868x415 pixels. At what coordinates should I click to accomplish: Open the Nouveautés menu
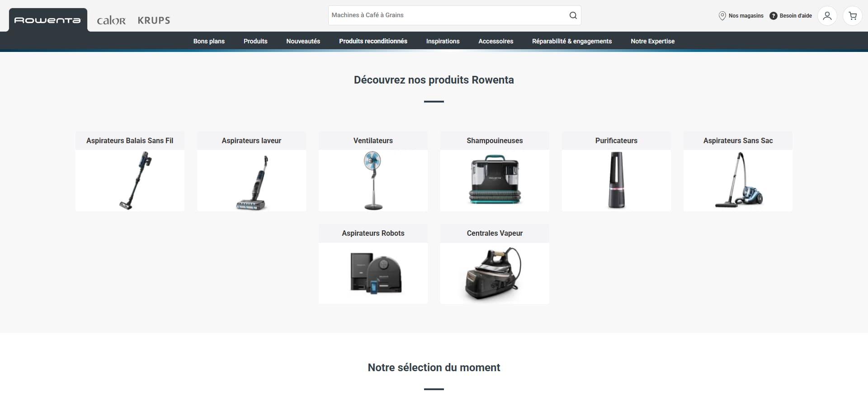pos(303,41)
